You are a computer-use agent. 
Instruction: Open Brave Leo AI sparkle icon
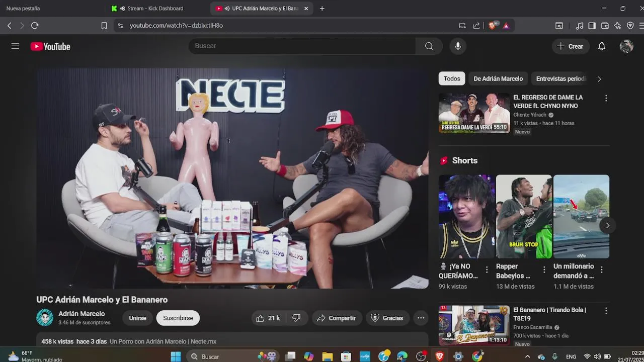coord(617,25)
